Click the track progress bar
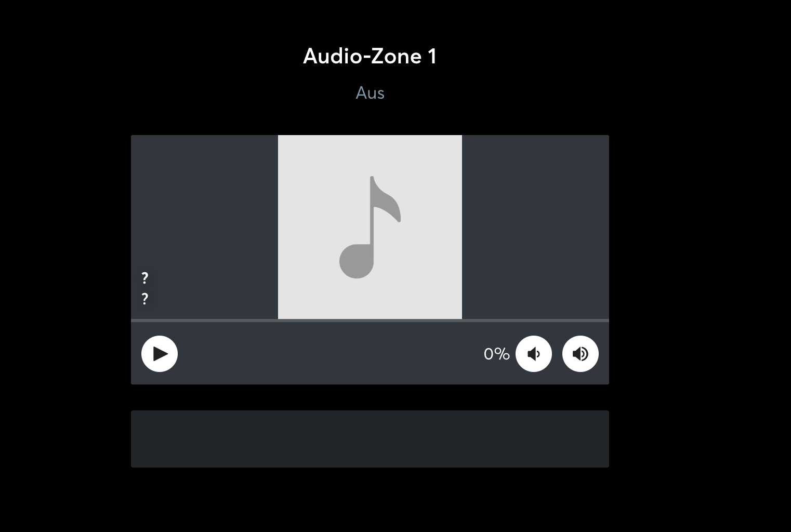 (x=370, y=321)
